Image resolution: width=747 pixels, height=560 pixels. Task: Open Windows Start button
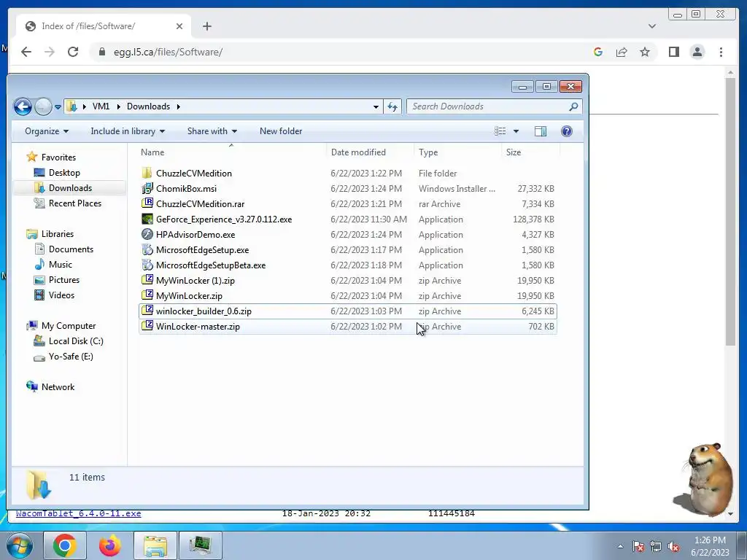coord(20,545)
